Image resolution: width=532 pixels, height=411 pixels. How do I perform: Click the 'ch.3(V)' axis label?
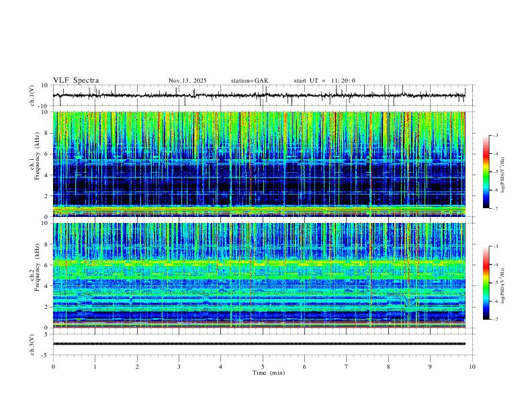32,345
